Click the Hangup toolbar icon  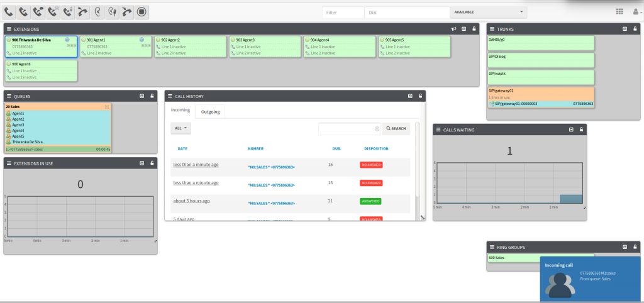click(127, 13)
